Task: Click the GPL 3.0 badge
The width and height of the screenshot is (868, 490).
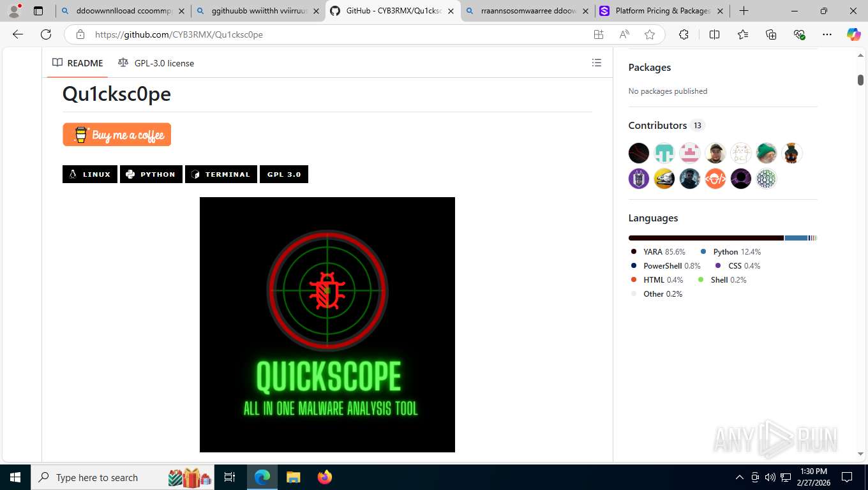Action: point(284,174)
